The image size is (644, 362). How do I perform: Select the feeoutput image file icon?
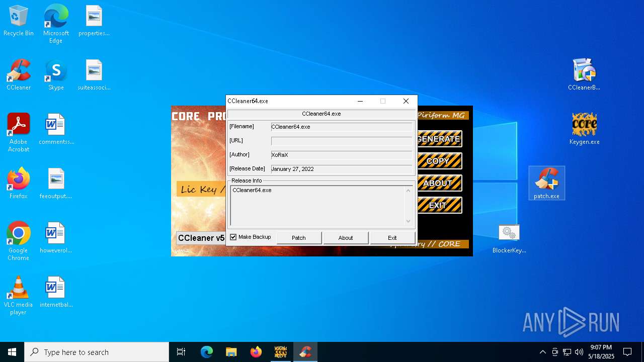click(x=56, y=184)
